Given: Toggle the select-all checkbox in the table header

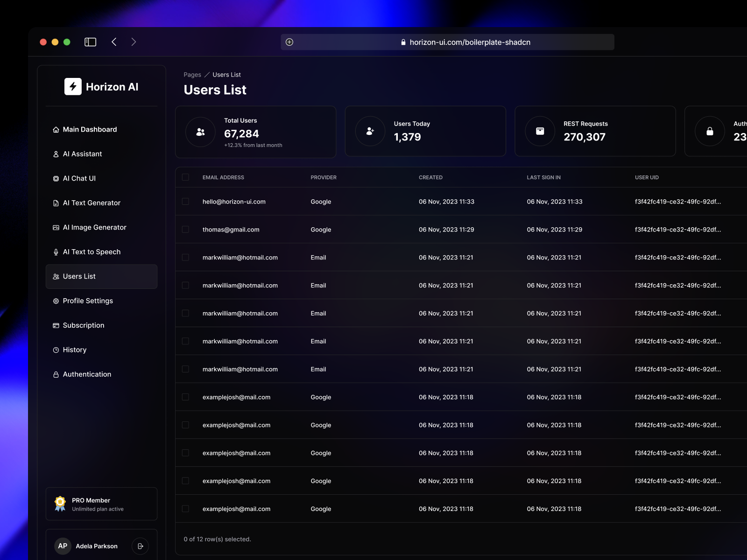Looking at the screenshot, I should tap(185, 177).
